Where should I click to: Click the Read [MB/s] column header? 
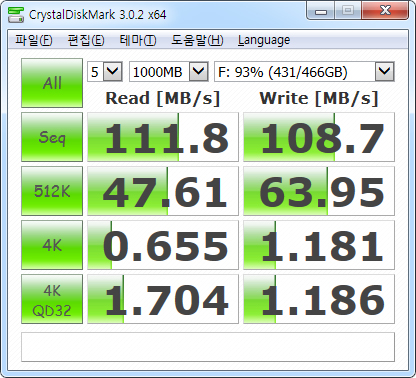tap(163, 98)
